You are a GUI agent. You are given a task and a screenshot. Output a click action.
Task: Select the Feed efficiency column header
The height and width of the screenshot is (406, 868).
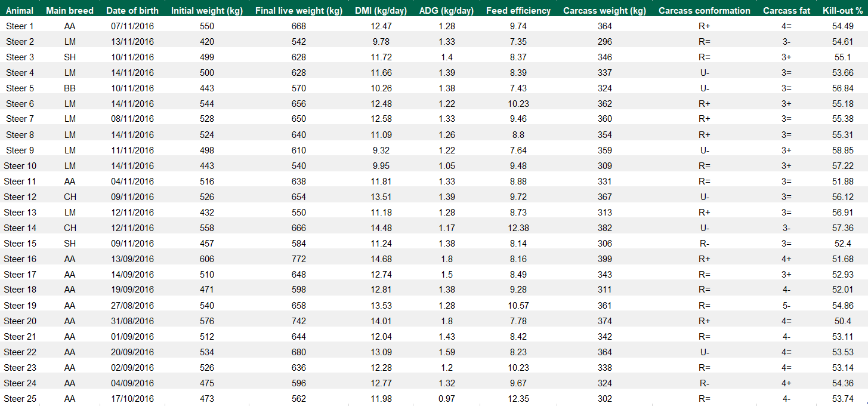point(518,11)
